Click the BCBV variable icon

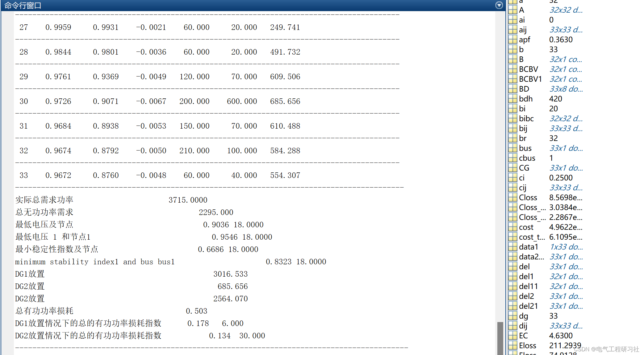[513, 69]
